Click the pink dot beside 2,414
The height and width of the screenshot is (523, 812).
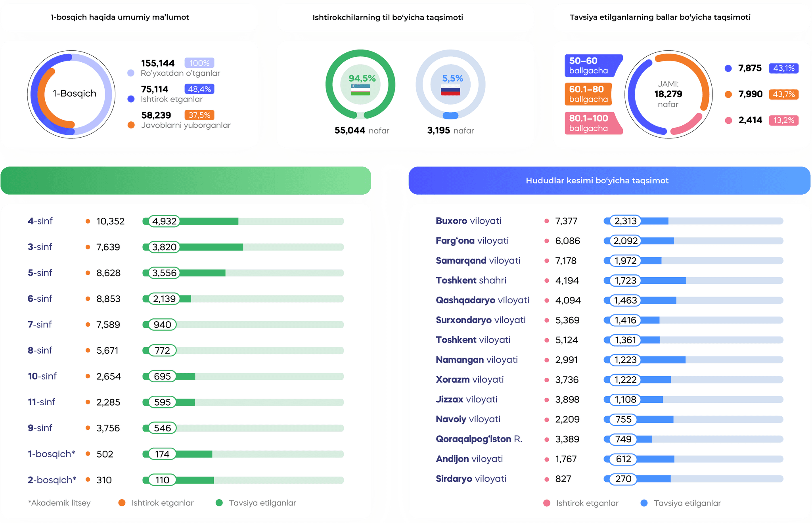tap(728, 120)
